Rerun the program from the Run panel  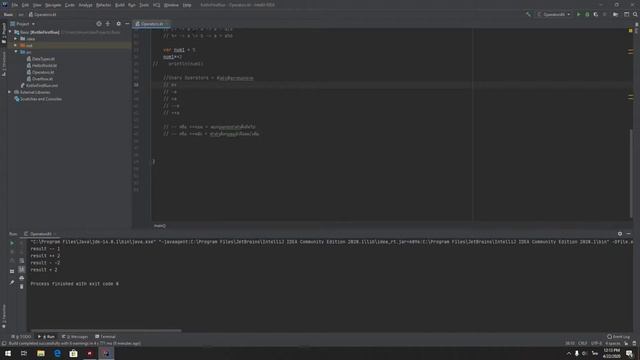click(12, 243)
